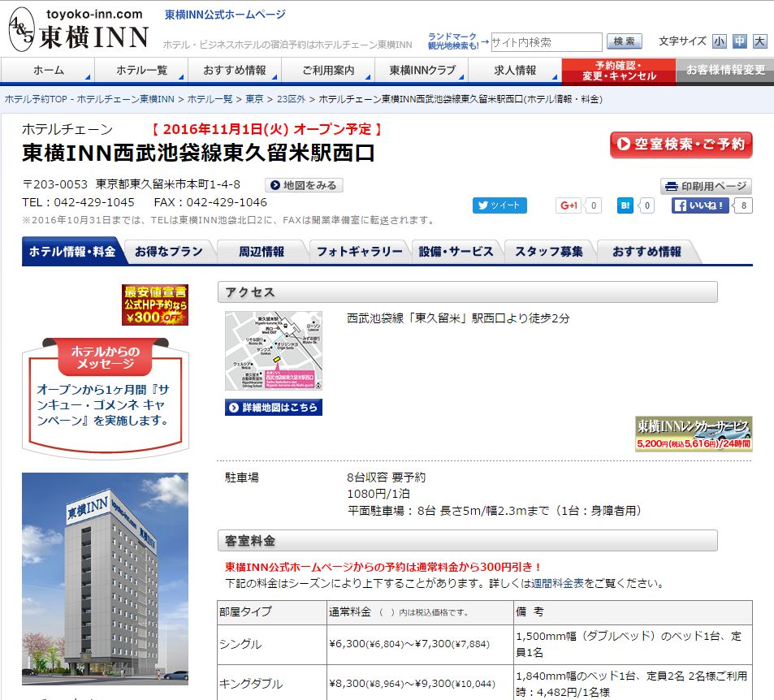Switch to the 設備・サービス tab

pyautogui.click(x=456, y=252)
